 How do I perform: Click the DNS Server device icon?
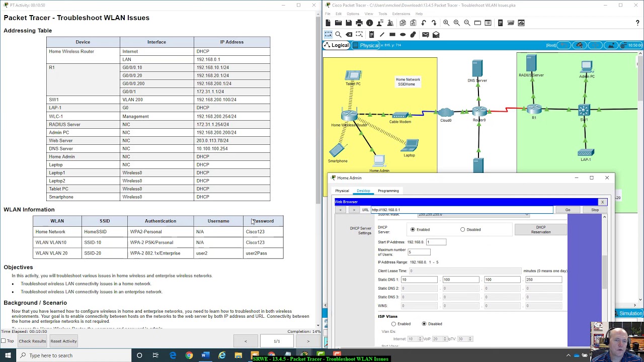click(477, 68)
